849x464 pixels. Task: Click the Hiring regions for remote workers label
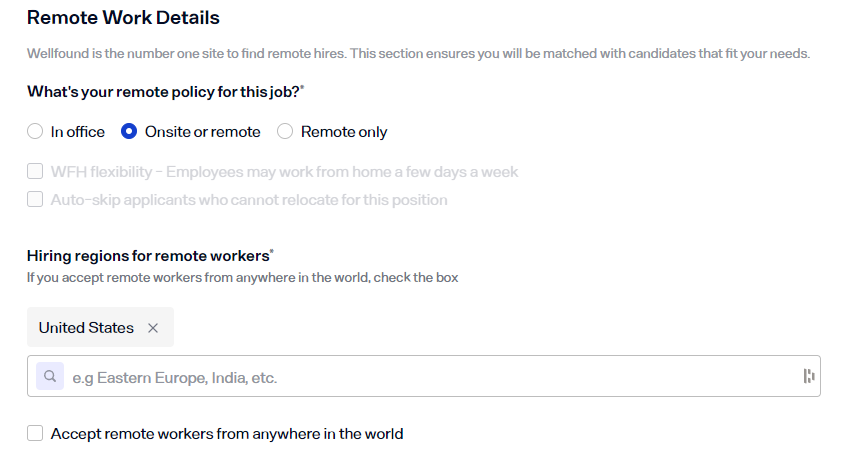pyautogui.click(x=148, y=255)
